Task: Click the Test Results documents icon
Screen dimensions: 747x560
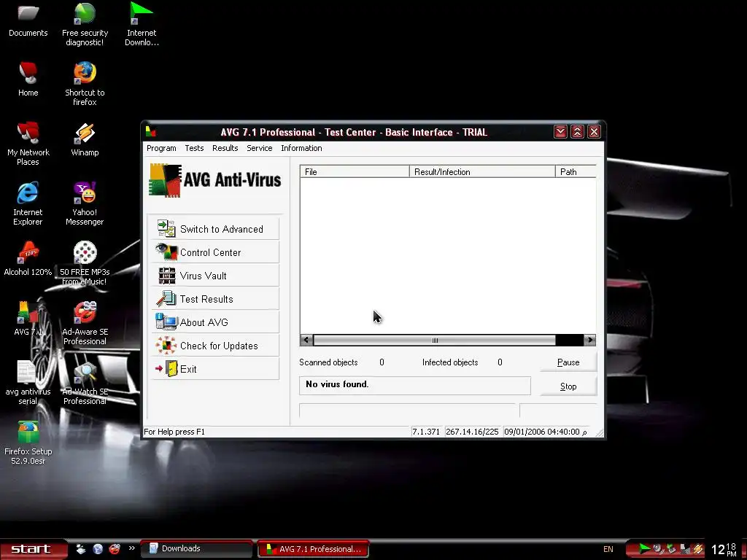Action: coord(166,298)
